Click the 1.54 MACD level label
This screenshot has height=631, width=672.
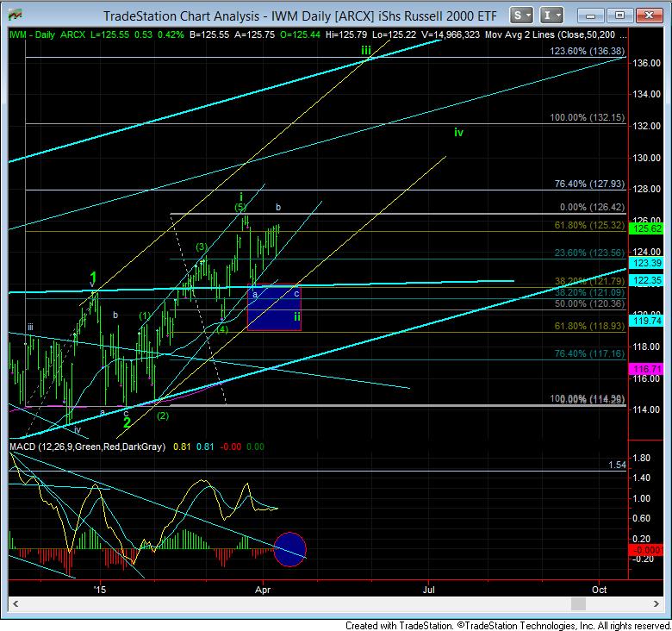(x=617, y=465)
